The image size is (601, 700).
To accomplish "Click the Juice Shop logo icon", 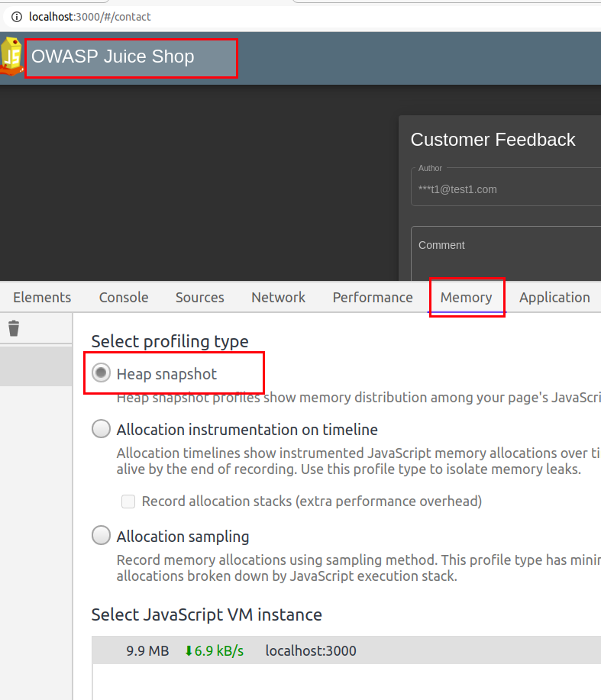I will pos(11,56).
